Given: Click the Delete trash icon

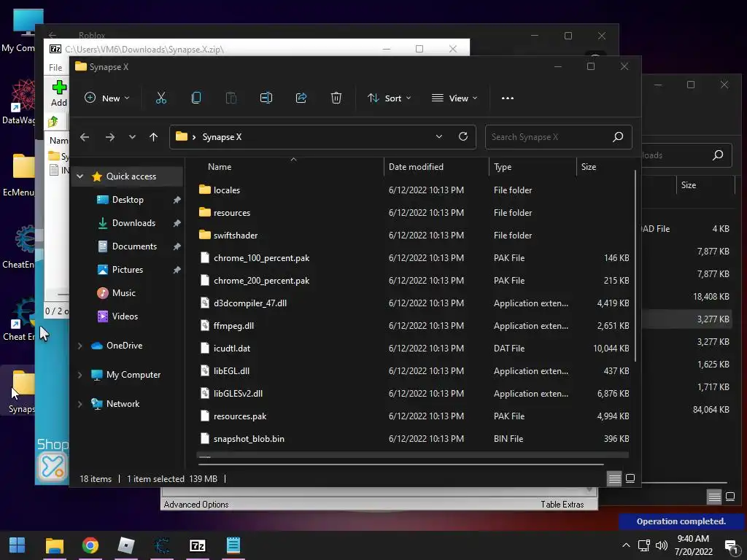Looking at the screenshot, I should click(336, 98).
